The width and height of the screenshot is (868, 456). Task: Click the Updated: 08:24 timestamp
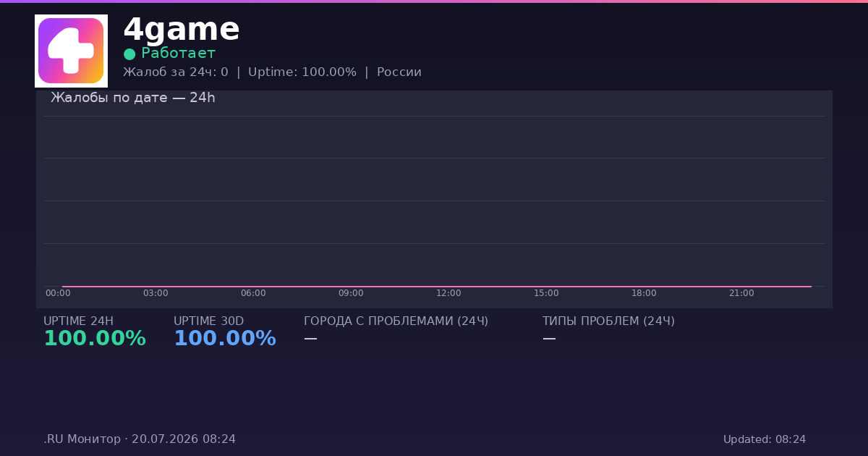765,439
